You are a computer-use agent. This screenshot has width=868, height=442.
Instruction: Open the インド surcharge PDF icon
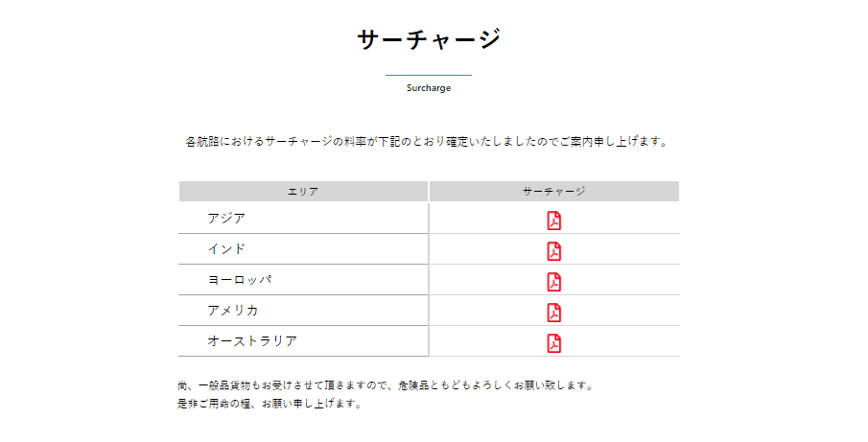point(554,251)
